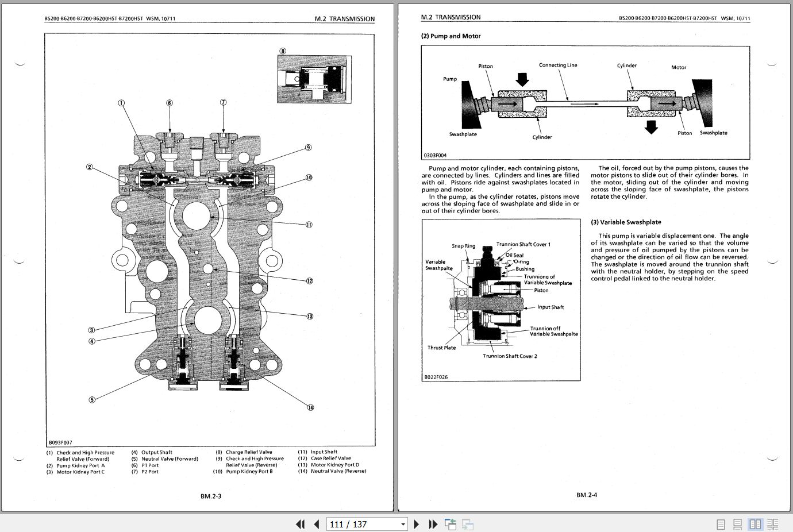The image size is (793, 532).
Task: Click 'Snap Ring' label in swashplate diagram
Action: [463, 246]
